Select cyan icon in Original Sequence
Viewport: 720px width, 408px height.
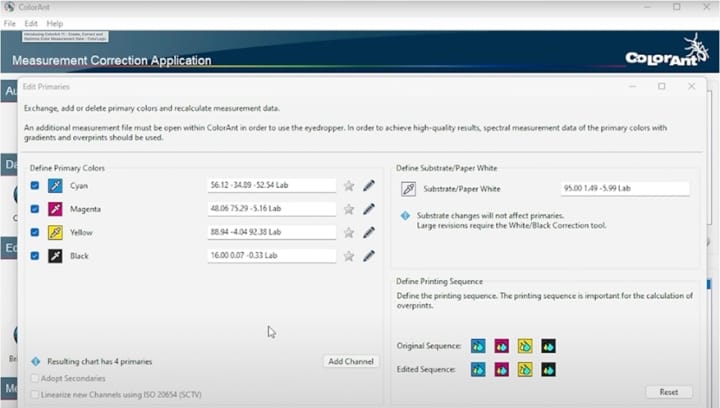click(478, 346)
